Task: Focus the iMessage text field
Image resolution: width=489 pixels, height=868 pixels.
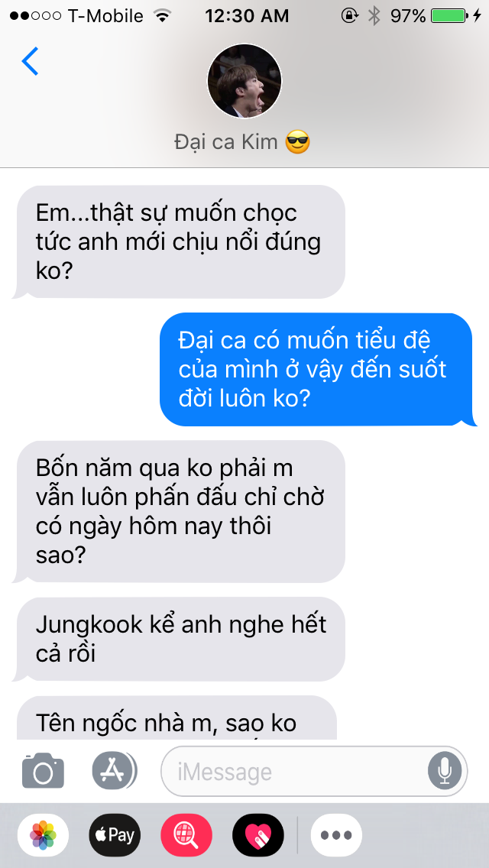Action: (314, 771)
